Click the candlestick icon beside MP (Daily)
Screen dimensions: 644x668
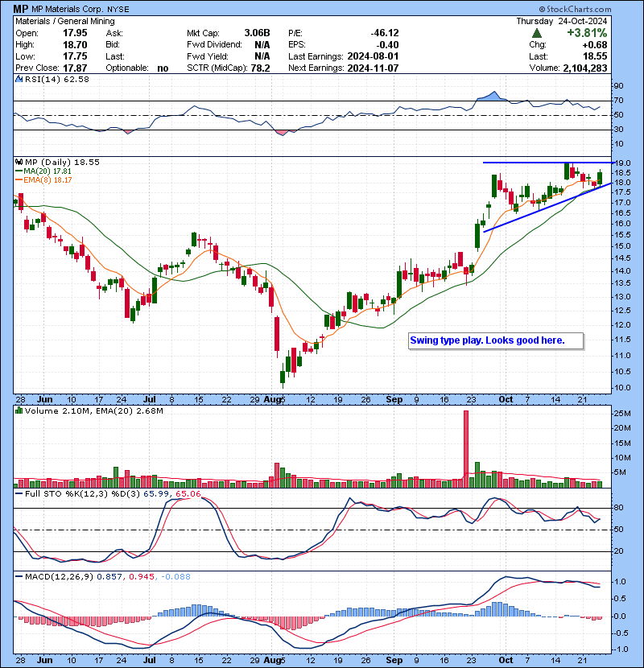[19, 162]
